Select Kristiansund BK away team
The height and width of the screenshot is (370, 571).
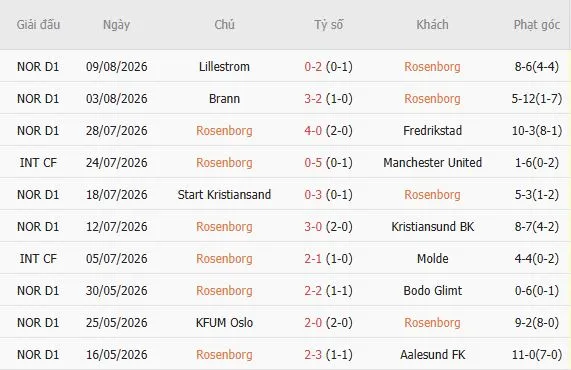pyautogui.click(x=433, y=227)
